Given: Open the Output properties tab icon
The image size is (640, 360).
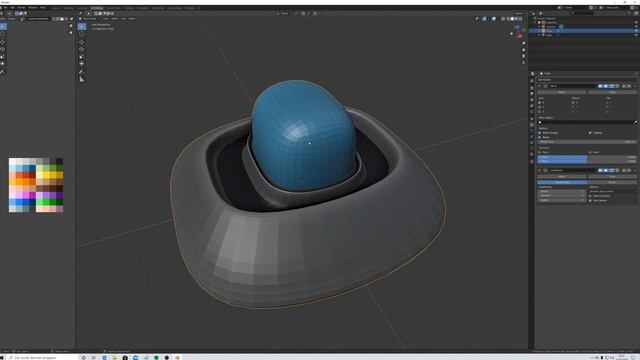Looking at the screenshot, I should pos(532,93).
